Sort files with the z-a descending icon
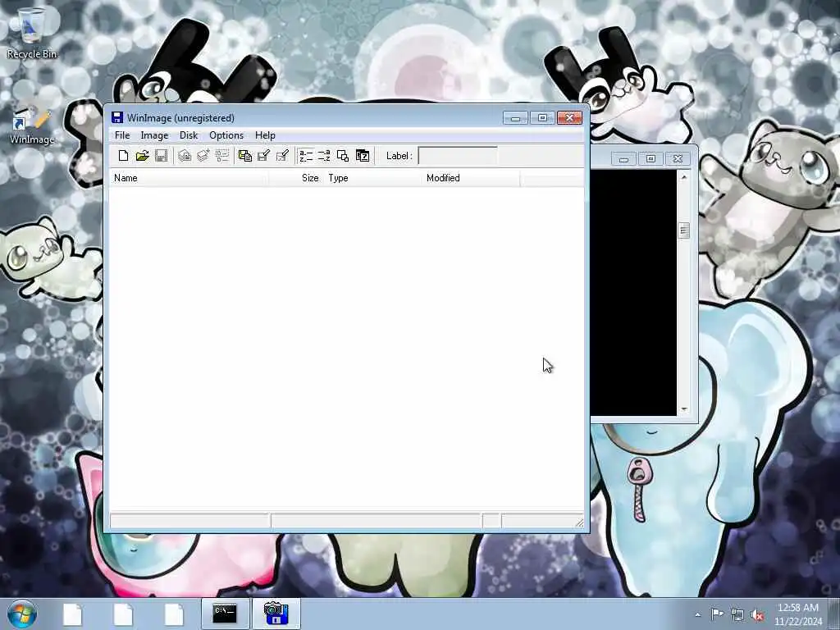This screenshot has width=840, height=630. click(x=324, y=156)
